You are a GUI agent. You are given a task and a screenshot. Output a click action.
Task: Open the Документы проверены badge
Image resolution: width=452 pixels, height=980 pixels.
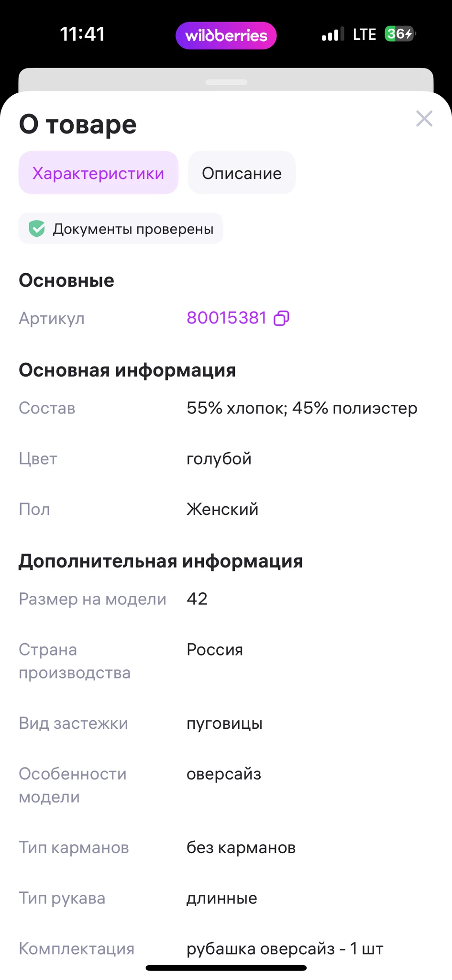[121, 229]
